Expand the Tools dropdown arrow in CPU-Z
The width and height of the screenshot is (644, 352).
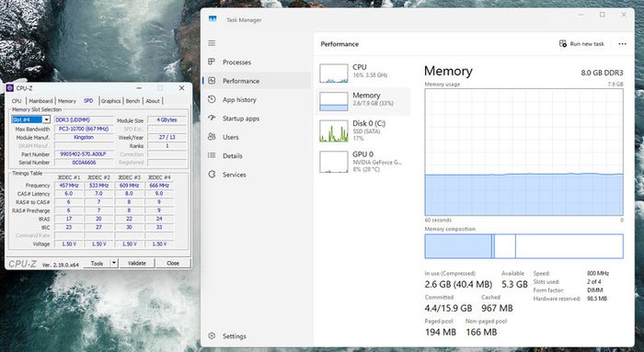coord(114,263)
